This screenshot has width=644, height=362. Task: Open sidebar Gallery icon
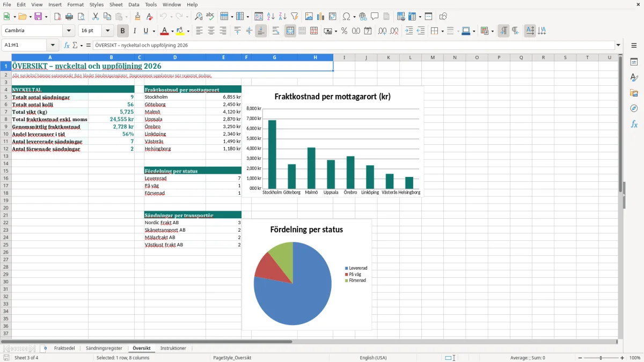point(634,93)
